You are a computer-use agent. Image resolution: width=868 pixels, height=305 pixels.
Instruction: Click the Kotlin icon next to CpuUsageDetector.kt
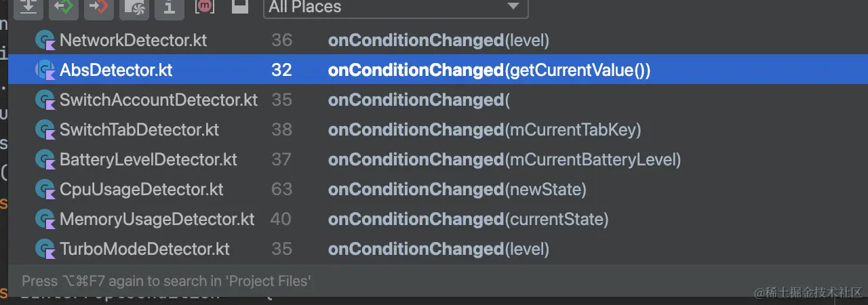[x=45, y=189]
